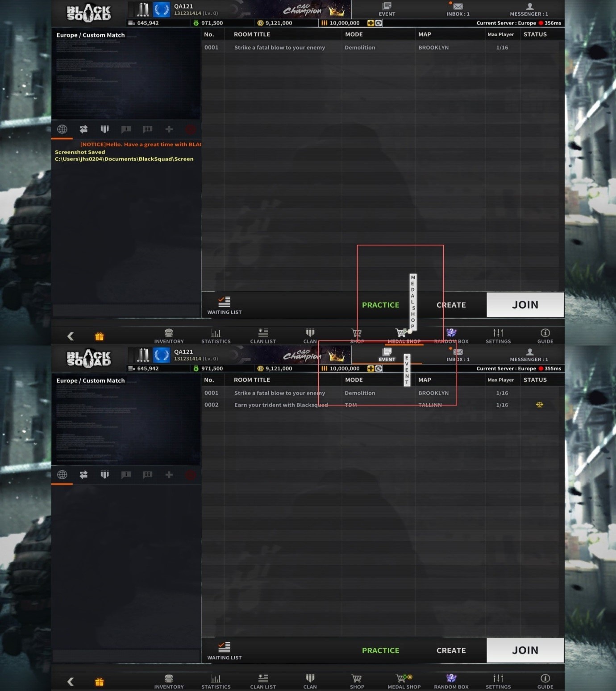Screen dimensions: 616x691
Task: Add a chat tab with plus in upper screen
Action: (x=169, y=129)
